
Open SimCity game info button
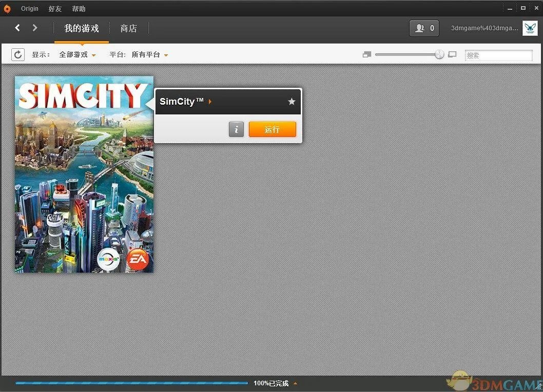(x=236, y=129)
